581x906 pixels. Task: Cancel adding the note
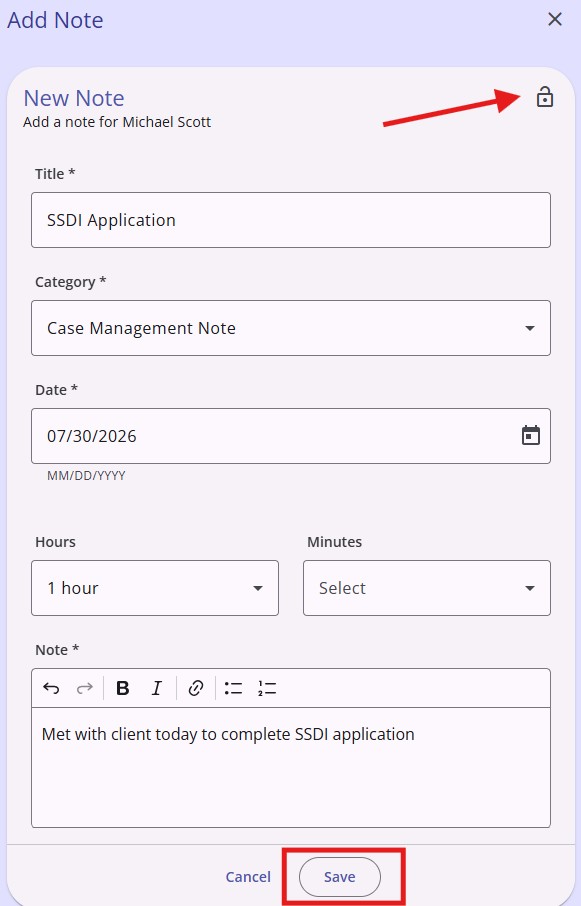pyautogui.click(x=248, y=877)
